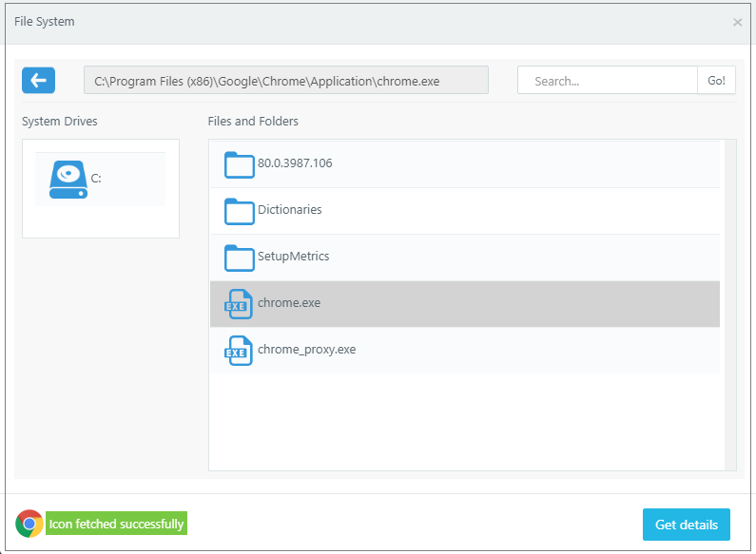Click the chrome.exe file icon
The image size is (756, 554).
click(x=239, y=304)
